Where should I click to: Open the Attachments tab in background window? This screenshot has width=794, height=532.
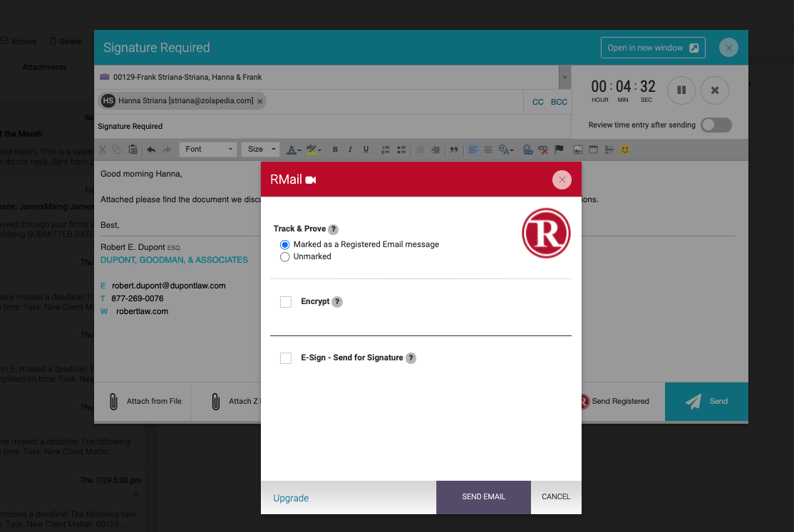pyautogui.click(x=44, y=68)
